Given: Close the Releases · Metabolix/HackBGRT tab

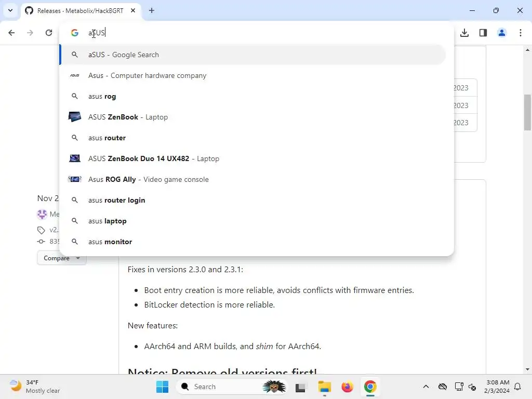Looking at the screenshot, I should coord(133,10).
